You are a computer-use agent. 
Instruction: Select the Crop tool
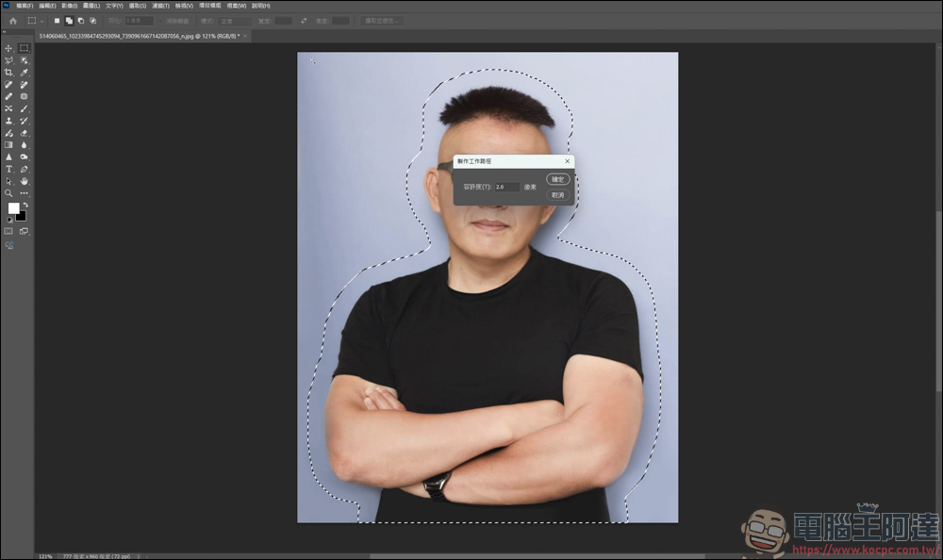(8, 73)
